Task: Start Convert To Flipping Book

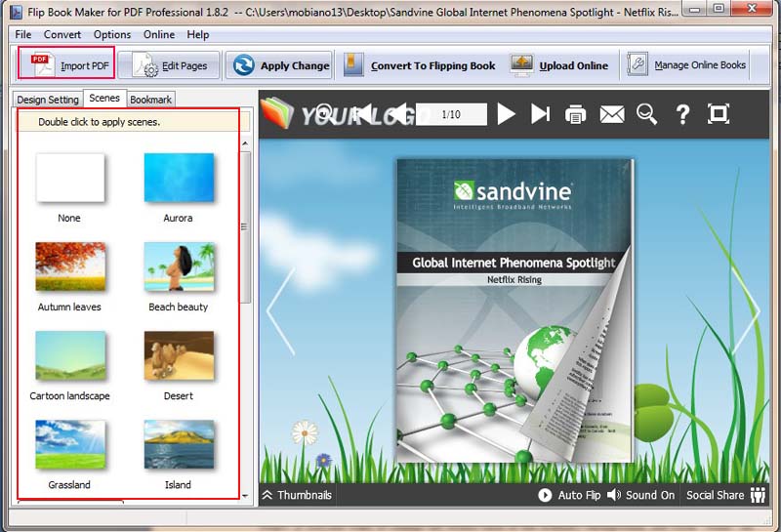Action: 420,65
